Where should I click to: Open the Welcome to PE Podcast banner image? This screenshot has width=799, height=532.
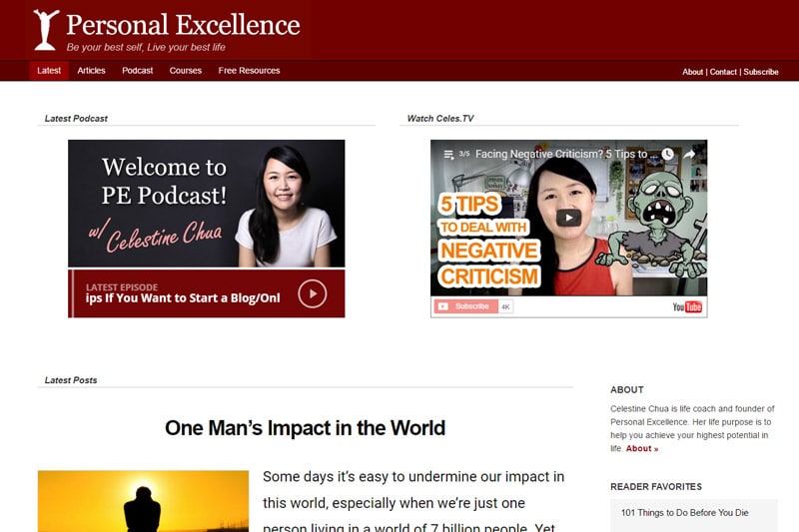[207, 204]
